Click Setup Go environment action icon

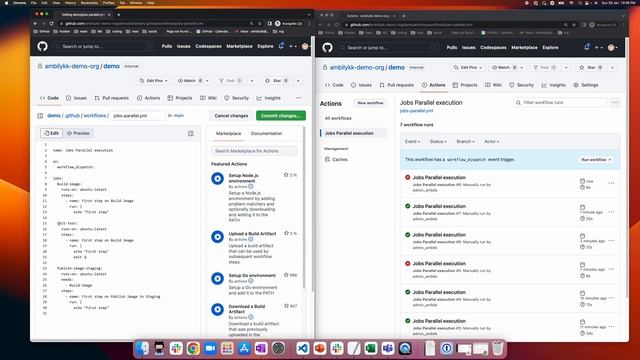point(218,278)
